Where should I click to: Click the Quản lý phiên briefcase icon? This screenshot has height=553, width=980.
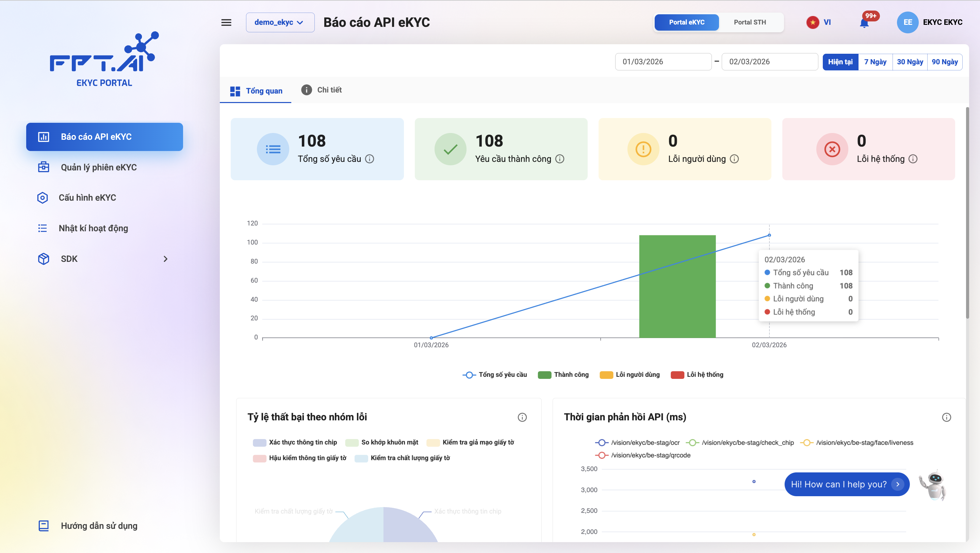click(43, 167)
